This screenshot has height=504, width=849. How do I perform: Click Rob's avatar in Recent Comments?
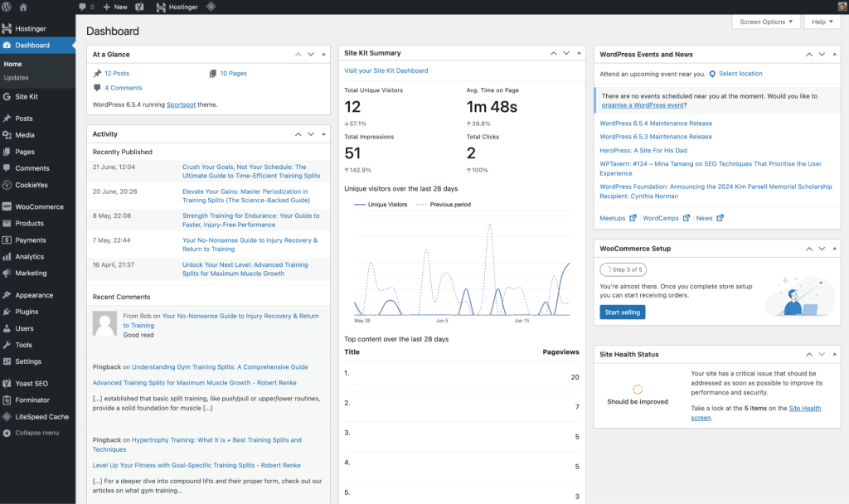click(x=104, y=324)
